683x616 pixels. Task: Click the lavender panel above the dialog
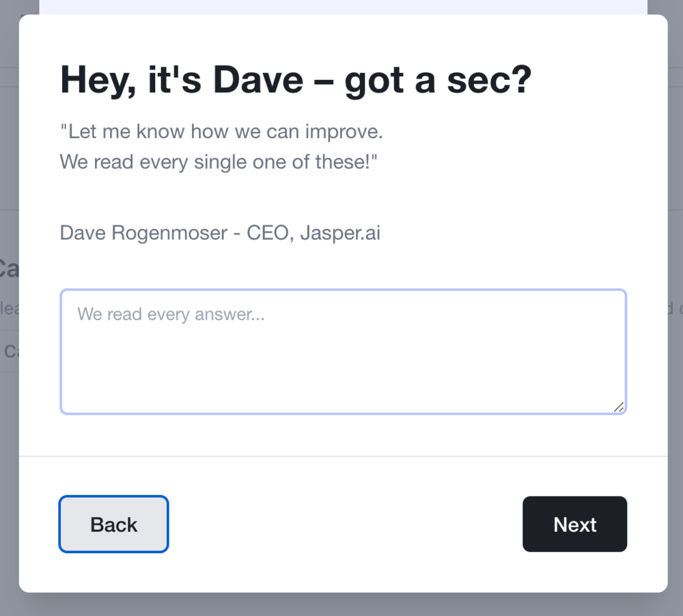point(341,7)
